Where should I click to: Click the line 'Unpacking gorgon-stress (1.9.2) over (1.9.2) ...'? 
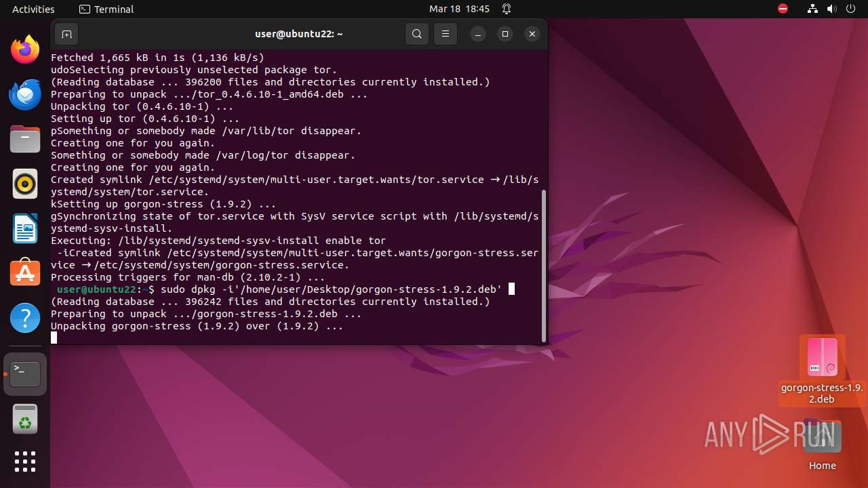pos(197,326)
